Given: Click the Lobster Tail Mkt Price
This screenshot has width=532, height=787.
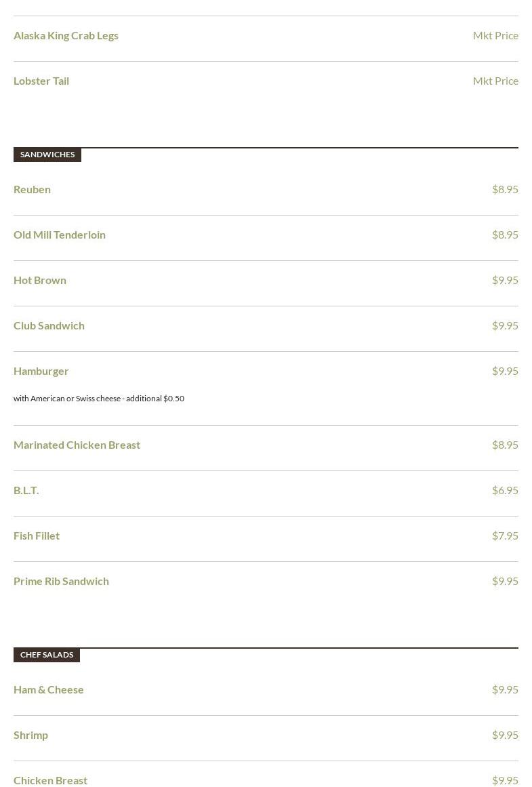Looking at the screenshot, I should pos(495,81).
